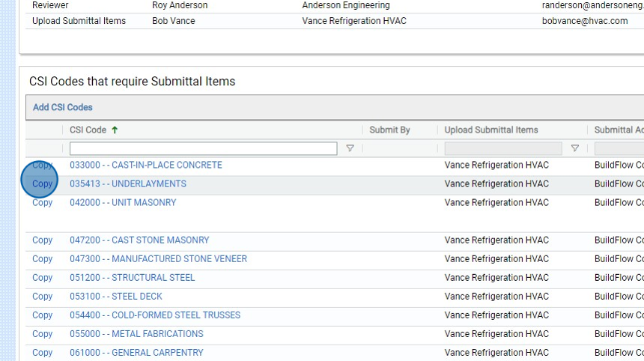The image size is (644, 361).
Task: Click Add CSI Codes button
Action: click(x=63, y=107)
